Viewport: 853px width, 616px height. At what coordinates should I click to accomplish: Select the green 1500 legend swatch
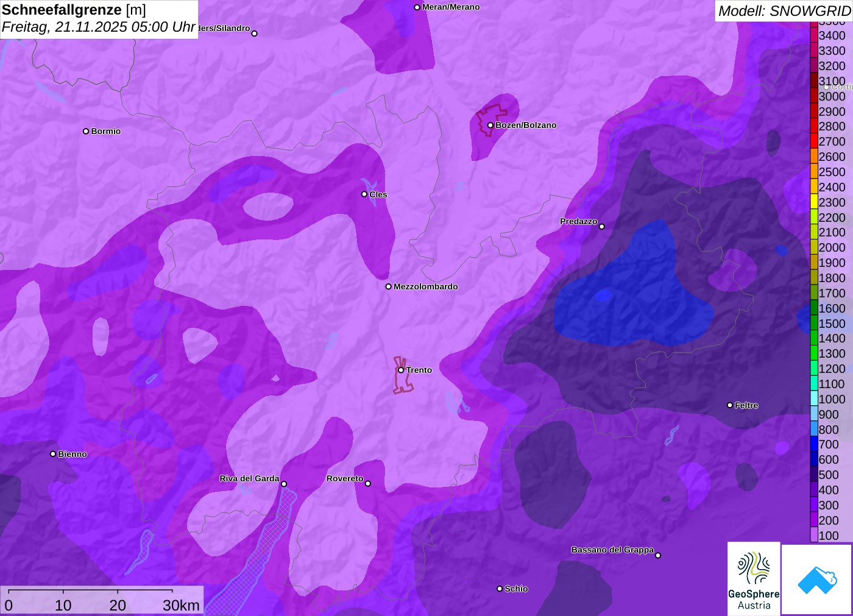(x=813, y=323)
